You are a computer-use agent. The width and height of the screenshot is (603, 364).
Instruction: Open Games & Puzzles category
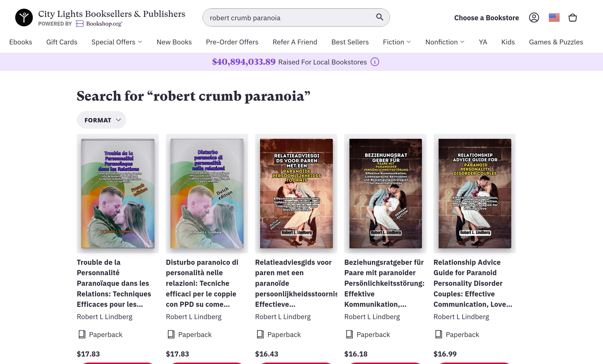pos(556,42)
